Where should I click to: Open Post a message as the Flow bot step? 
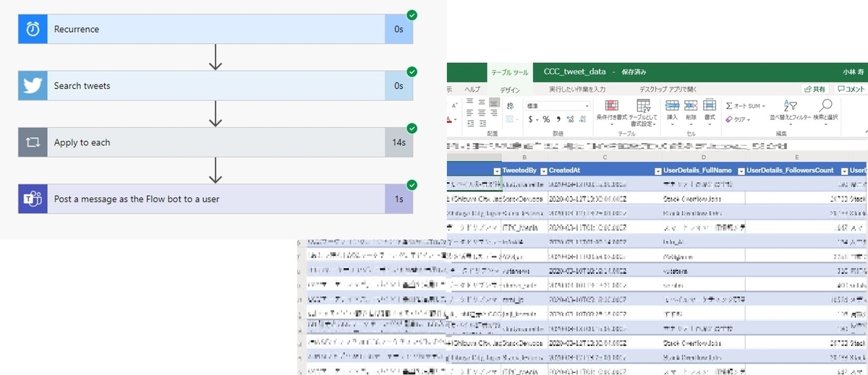pos(216,199)
